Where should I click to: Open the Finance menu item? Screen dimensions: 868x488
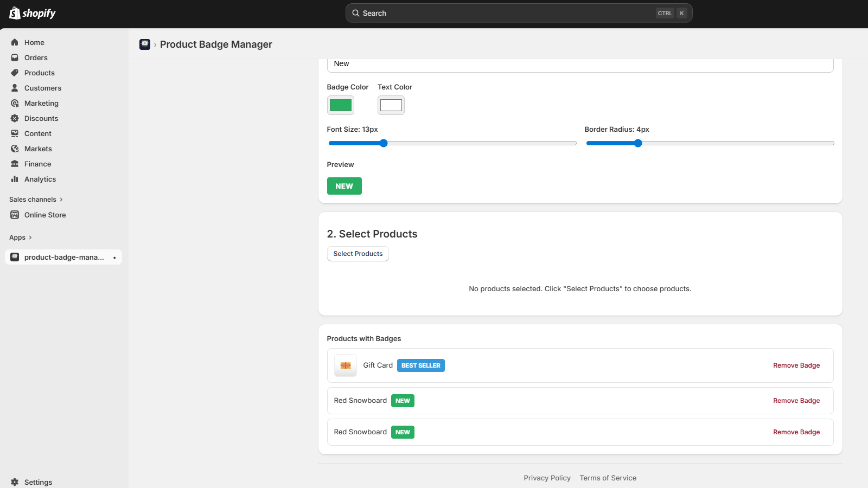click(x=37, y=164)
